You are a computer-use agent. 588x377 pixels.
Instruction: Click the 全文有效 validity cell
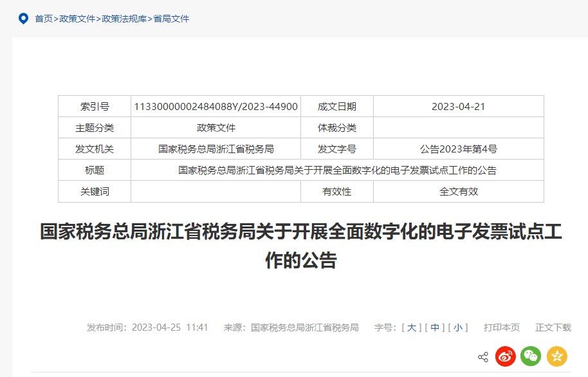pos(458,192)
